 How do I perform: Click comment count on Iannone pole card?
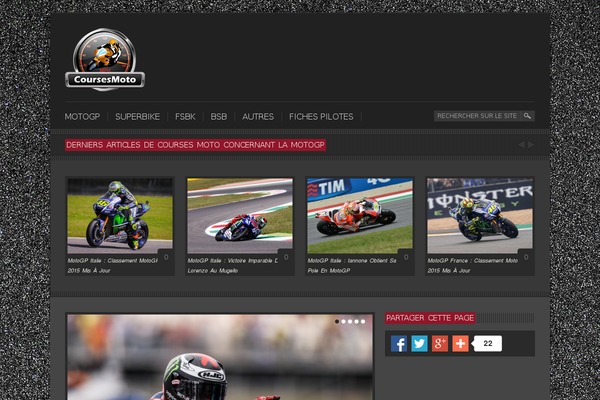[406, 257]
